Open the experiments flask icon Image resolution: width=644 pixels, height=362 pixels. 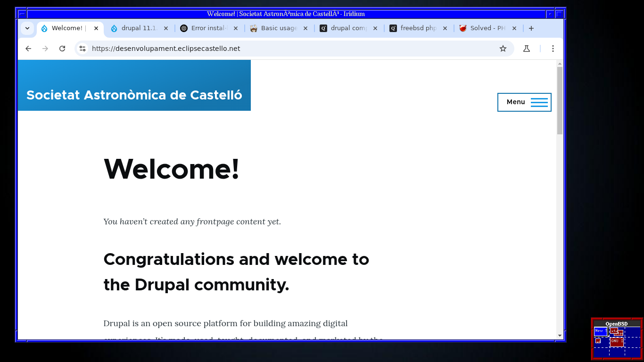point(527,49)
